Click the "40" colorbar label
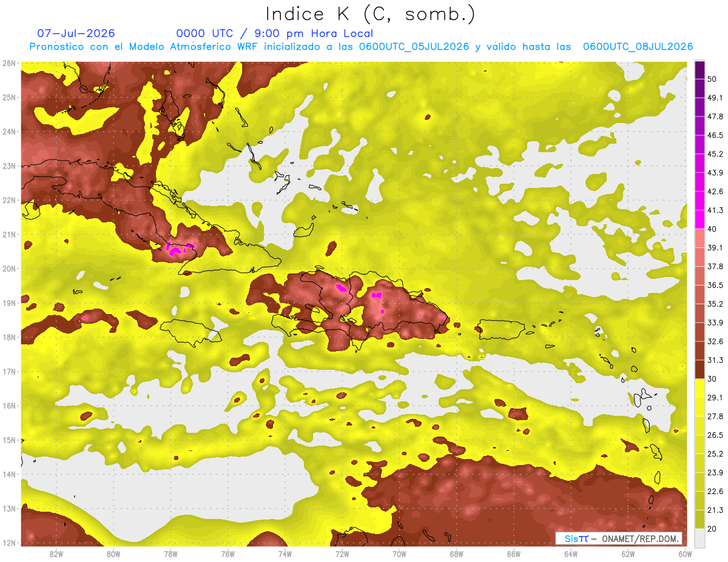728x562 pixels. click(x=712, y=229)
